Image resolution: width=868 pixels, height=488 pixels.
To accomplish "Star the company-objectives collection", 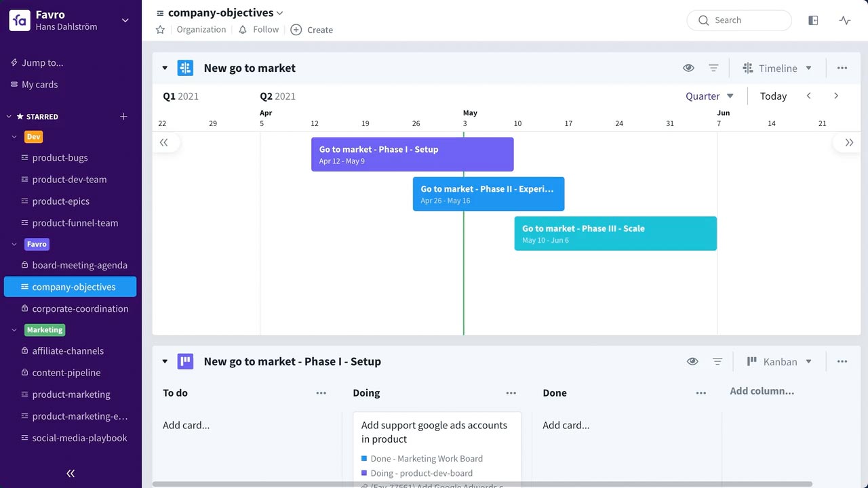I will tap(160, 30).
